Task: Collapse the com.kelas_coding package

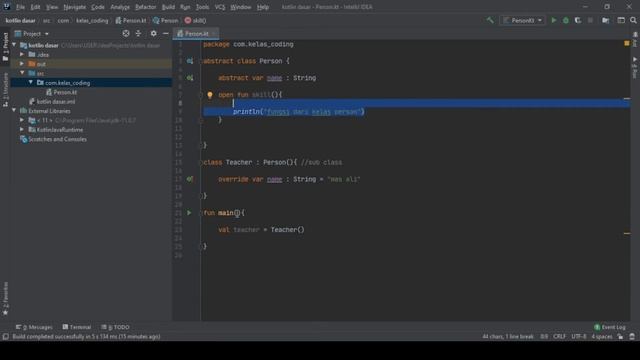Action: pos(31,82)
